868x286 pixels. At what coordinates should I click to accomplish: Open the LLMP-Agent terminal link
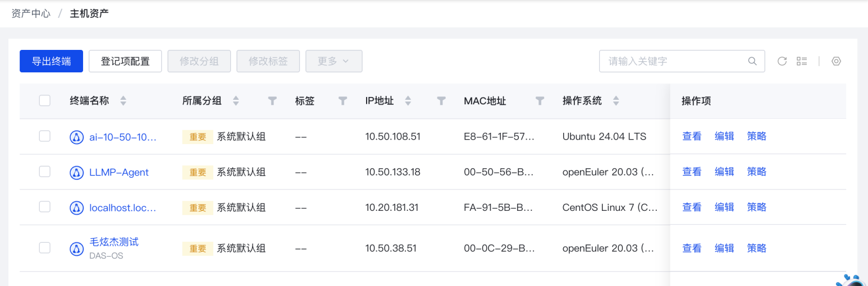tap(118, 172)
